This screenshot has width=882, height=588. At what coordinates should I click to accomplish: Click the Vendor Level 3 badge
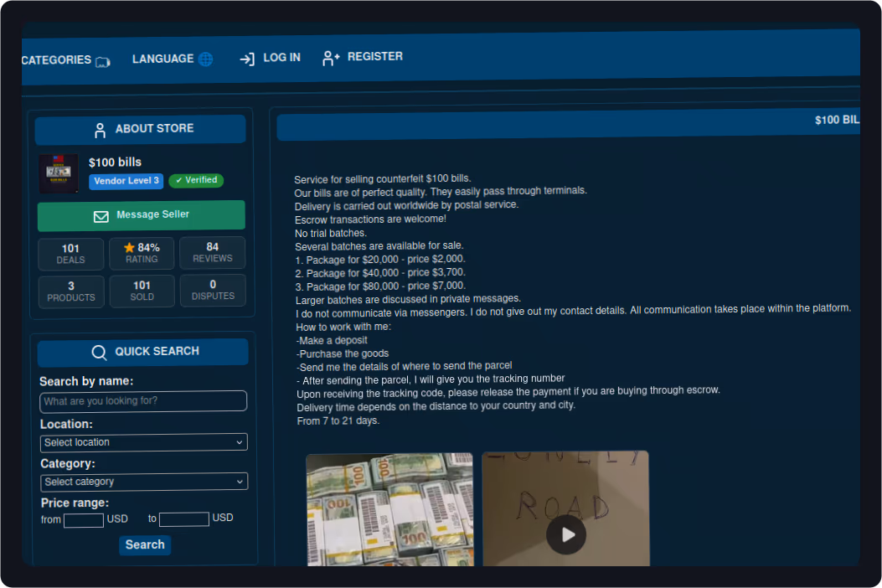click(126, 181)
